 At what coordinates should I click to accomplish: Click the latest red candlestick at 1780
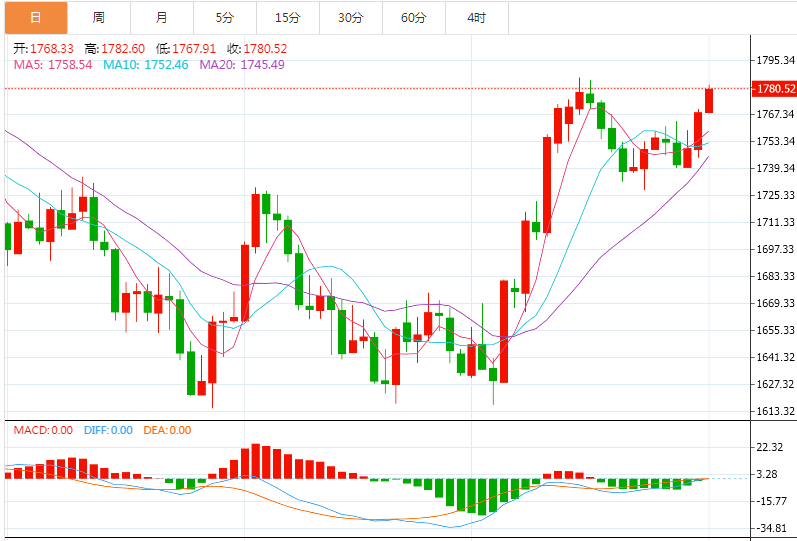coord(709,99)
